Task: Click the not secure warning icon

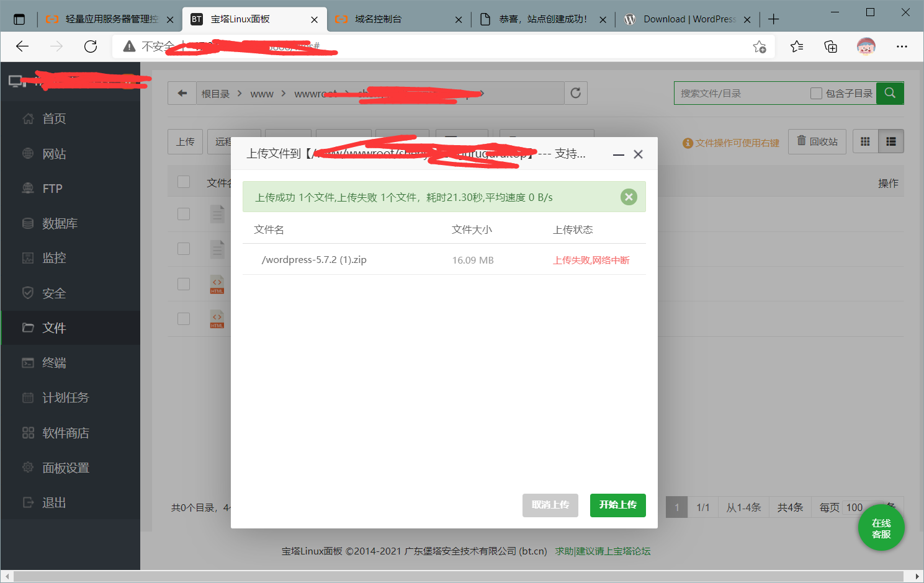Action: tap(129, 47)
